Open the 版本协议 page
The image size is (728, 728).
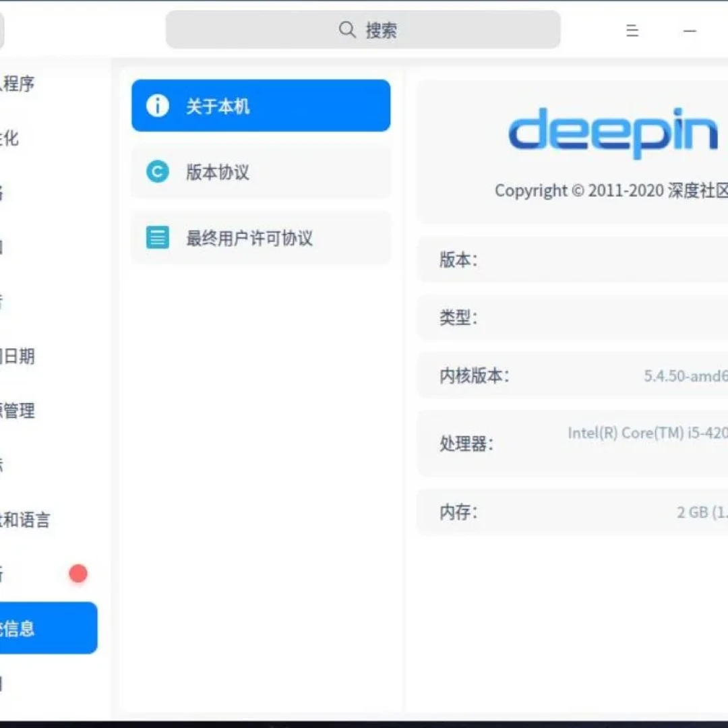(x=261, y=172)
